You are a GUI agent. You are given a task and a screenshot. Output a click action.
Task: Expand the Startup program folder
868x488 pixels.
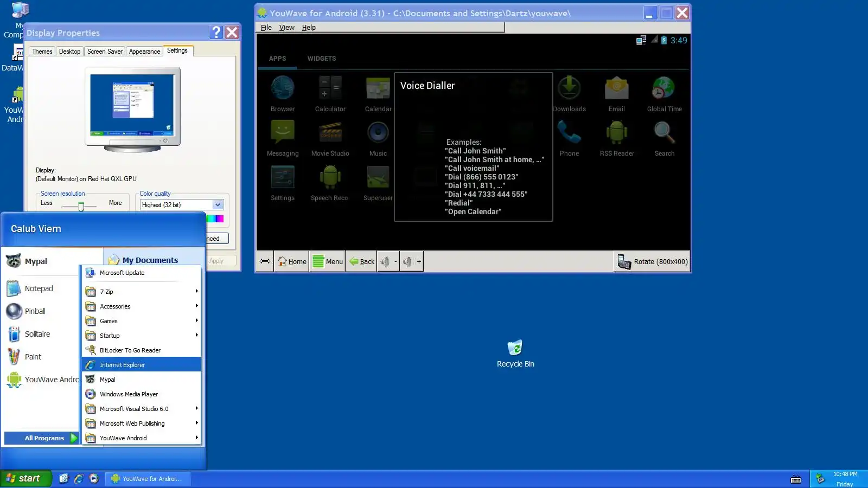coord(142,336)
